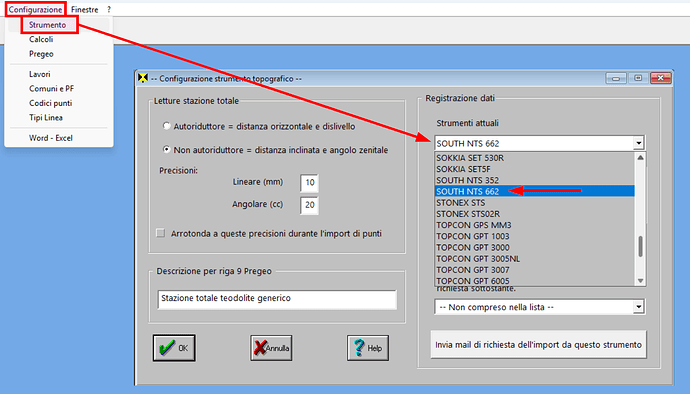Click the instrument list scroll down arrow
Image resolution: width=690 pixels, height=394 pixels.
(640, 281)
